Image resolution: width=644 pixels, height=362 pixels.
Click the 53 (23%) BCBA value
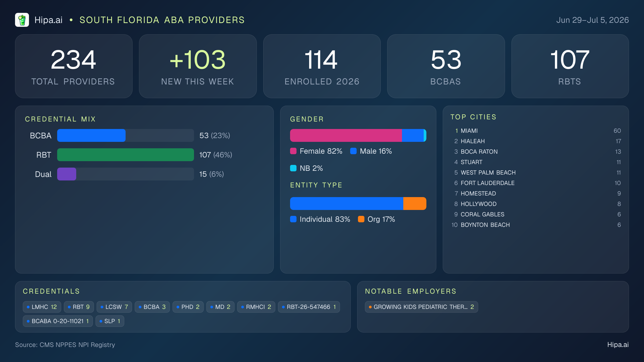point(215,135)
